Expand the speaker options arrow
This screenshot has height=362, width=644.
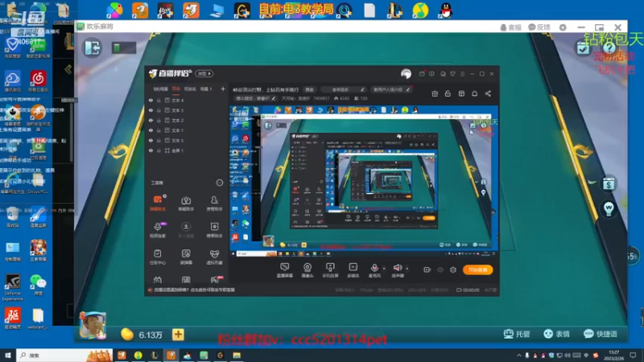[x=407, y=269]
